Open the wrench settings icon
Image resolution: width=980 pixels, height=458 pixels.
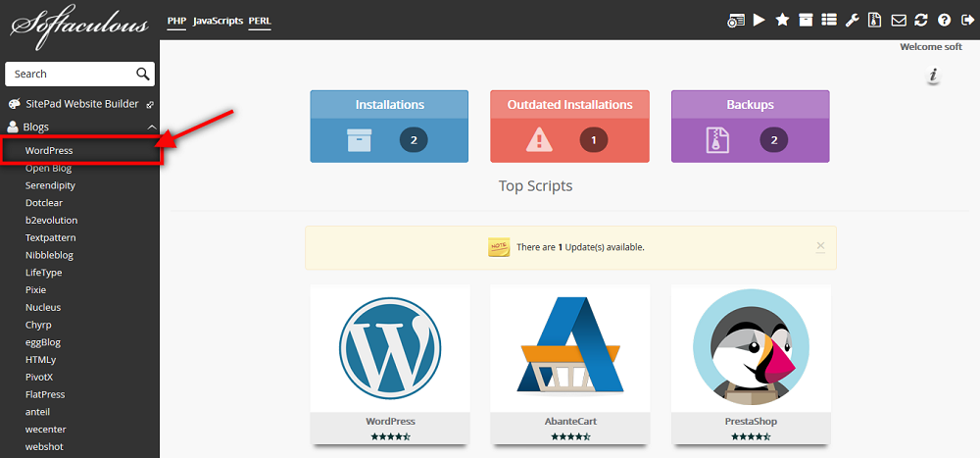click(x=852, y=20)
